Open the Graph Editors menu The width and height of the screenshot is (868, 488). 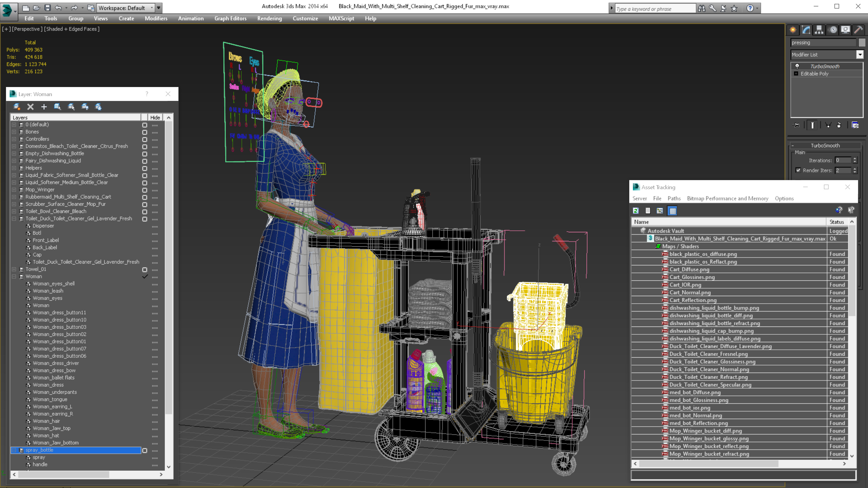[x=231, y=18]
